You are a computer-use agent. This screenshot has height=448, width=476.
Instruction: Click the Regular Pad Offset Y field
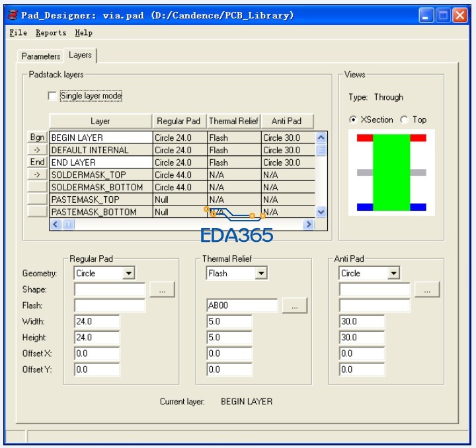pyautogui.click(x=97, y=370)
